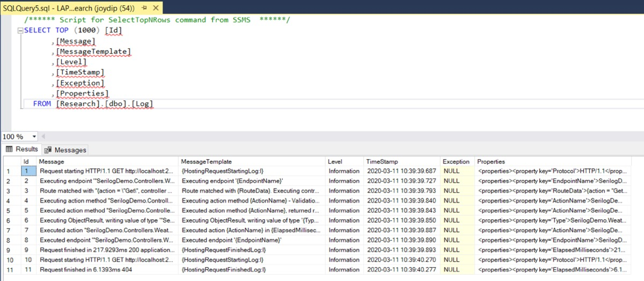Select the Information level cell in row 4
The width and height of the screenshot is (644, 281).
click(x=345, y=201)
